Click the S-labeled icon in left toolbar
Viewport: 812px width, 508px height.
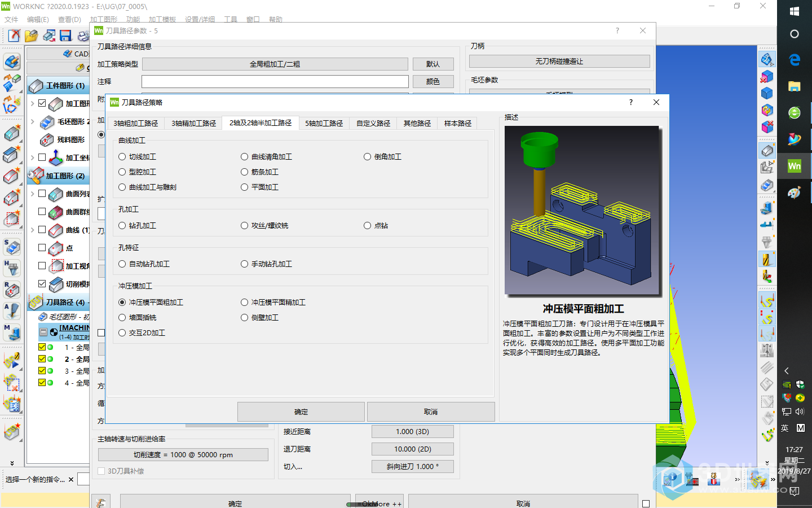[x=12, y=247]
